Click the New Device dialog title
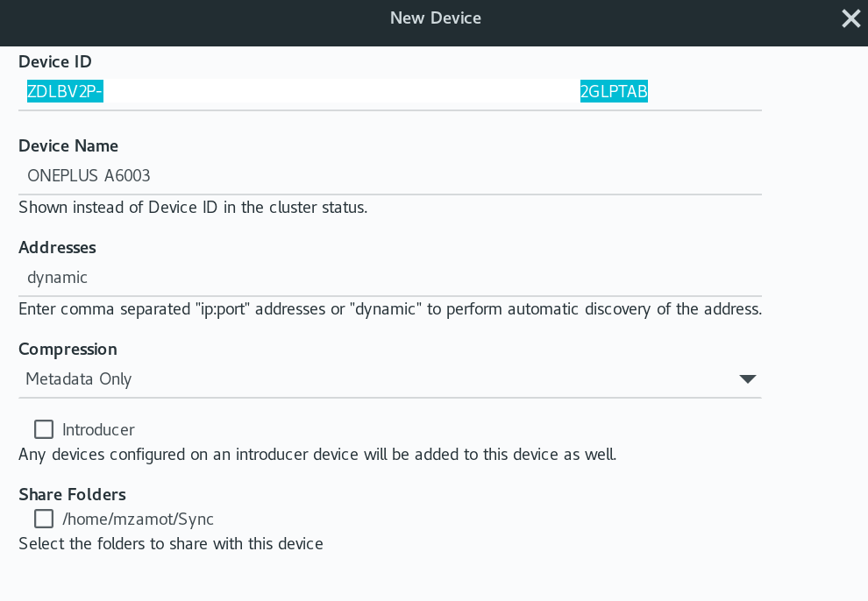Viewport: 868px width, 601px height. tap(435, 18)
